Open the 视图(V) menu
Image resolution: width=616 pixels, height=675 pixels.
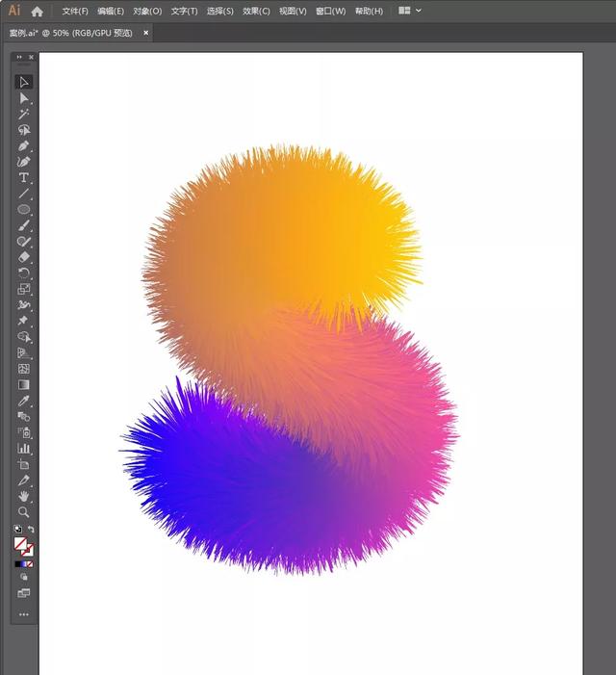293,12
